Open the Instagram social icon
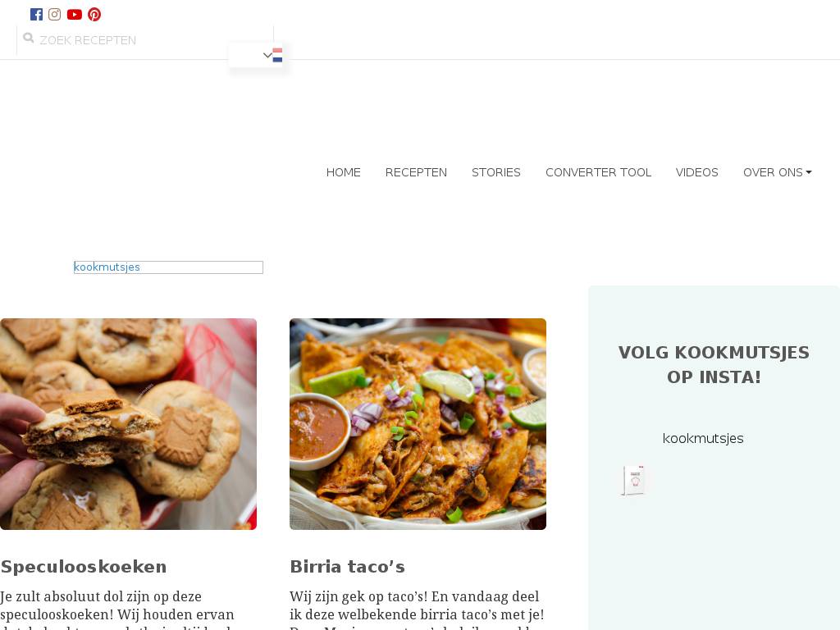Viewport: 840px width, 630px height. coord(55,15)
